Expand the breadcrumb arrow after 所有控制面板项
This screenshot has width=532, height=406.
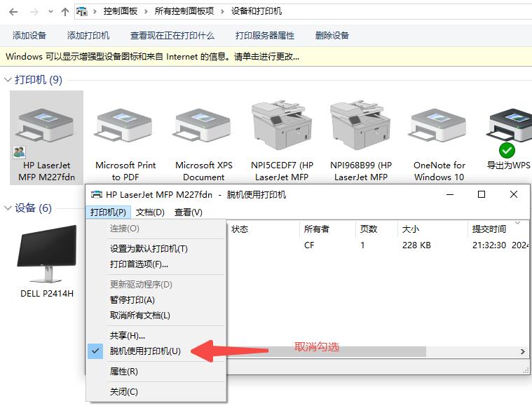point(222,11)
